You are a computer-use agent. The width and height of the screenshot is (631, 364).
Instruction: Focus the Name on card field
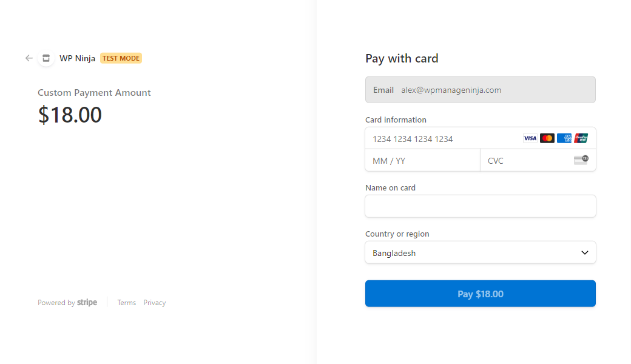point(480,206)
